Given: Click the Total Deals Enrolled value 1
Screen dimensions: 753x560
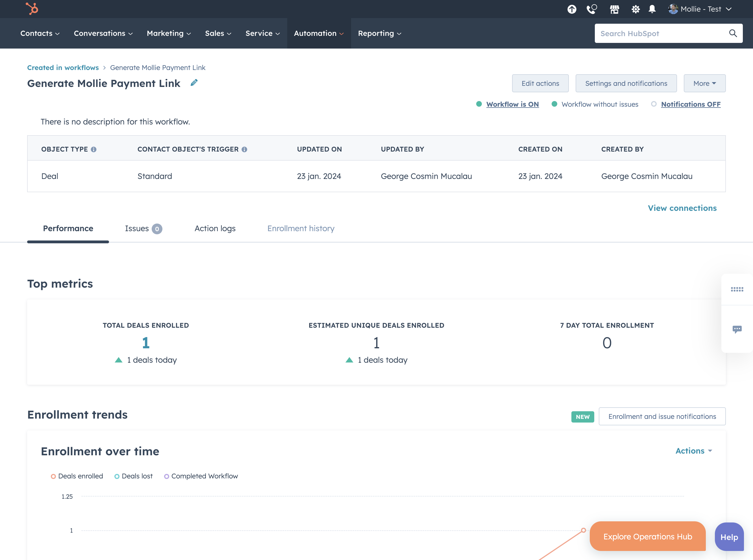Looking at the screenshot, I should point(146,343).
